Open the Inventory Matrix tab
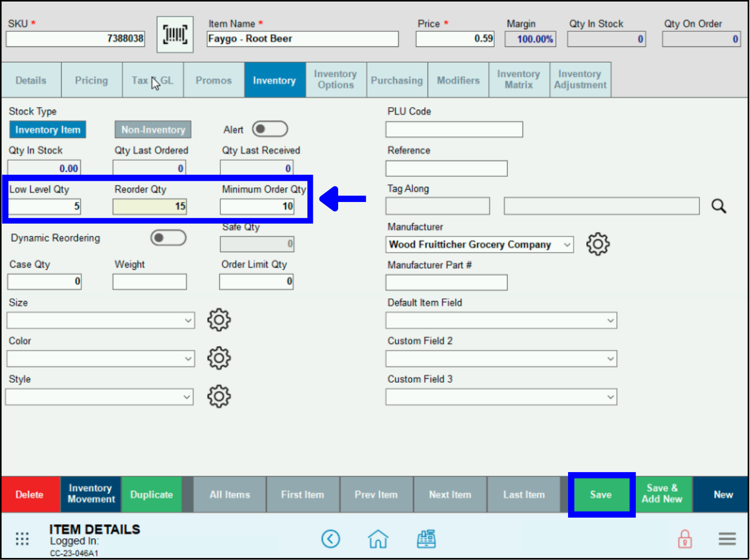750x560 pixels. tap(519, 80)
